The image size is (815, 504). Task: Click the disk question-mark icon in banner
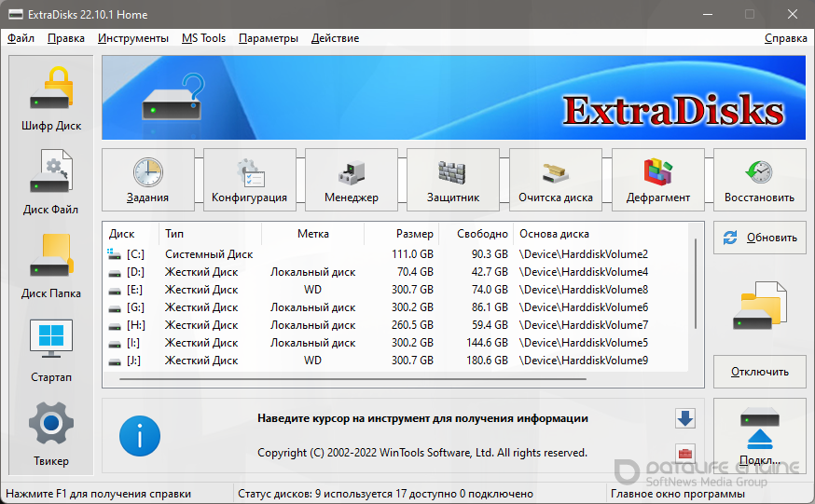(173, 97)
